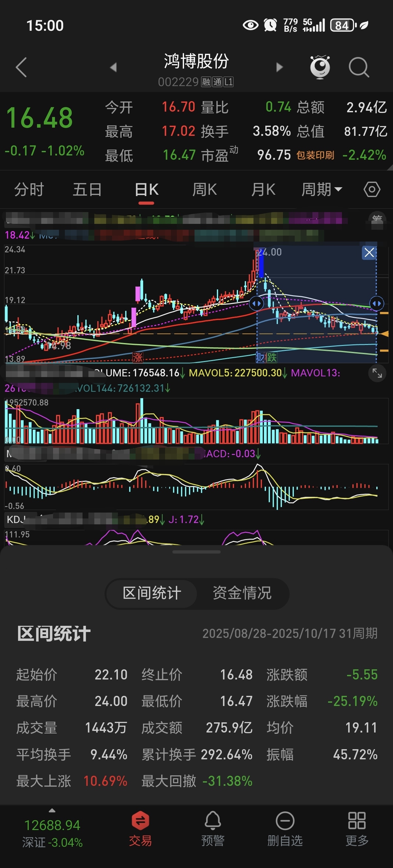
Task: Open the 交易 trade icon
Action: tap(140, 829)
